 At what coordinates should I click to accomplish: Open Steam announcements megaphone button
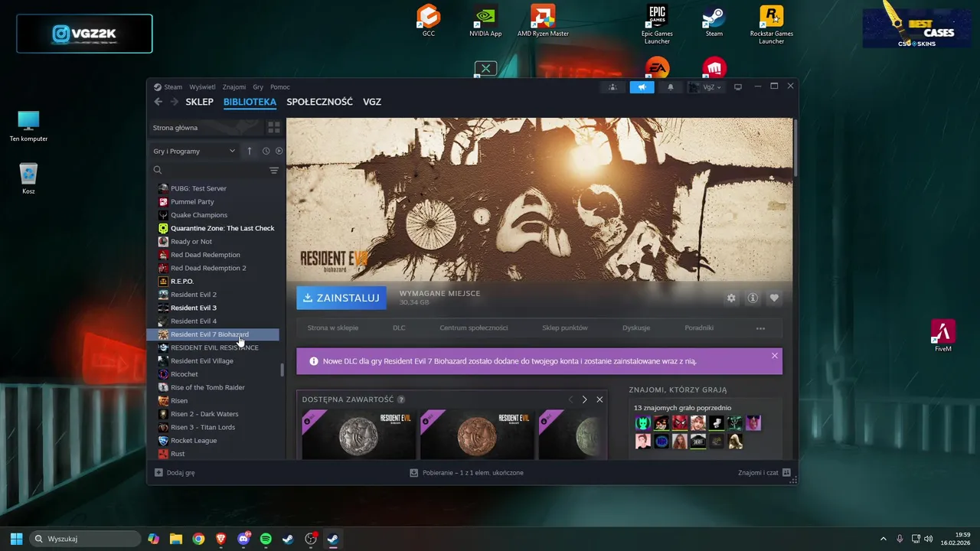[x=642, y=86]
